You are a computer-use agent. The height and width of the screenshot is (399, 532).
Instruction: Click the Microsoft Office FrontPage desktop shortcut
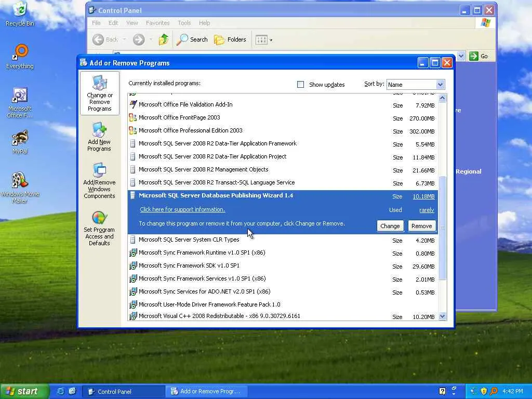click(x=20, y=103)
